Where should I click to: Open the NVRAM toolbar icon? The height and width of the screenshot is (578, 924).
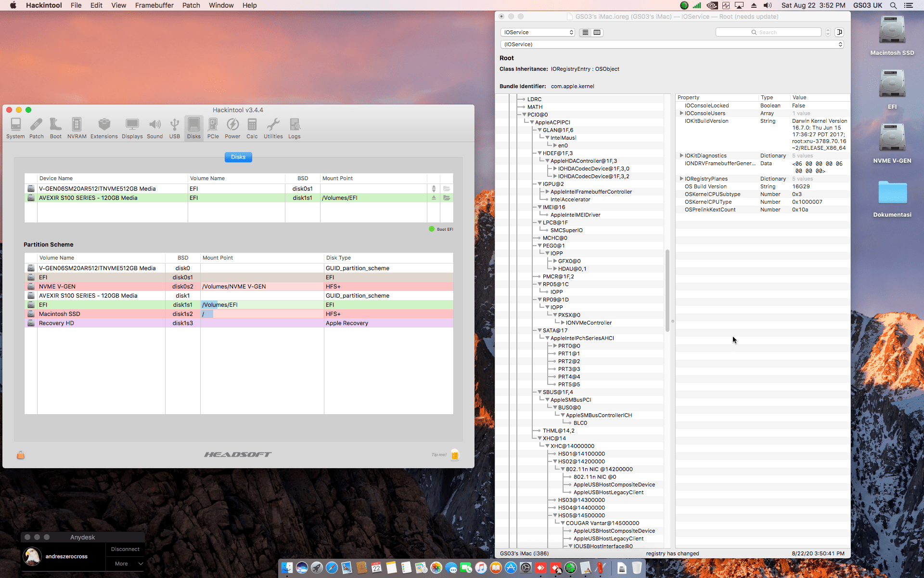coord(77,128)
